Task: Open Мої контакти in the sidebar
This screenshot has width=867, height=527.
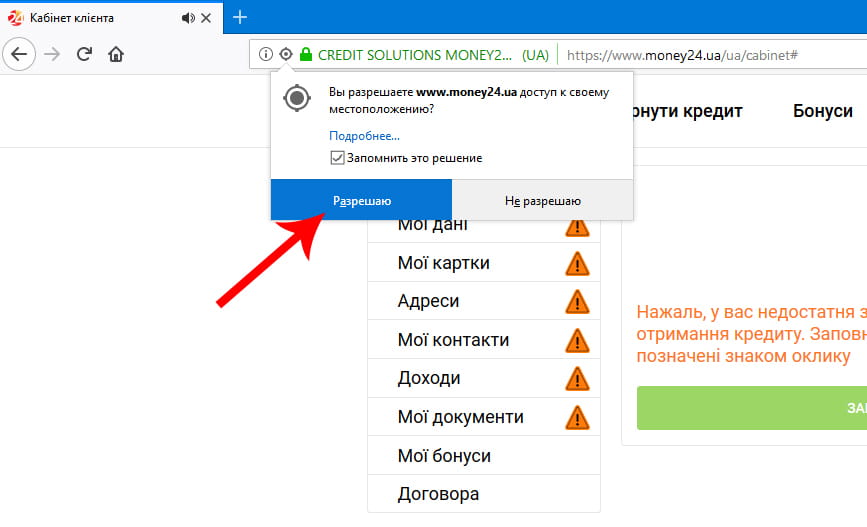Action: (484, 340)
